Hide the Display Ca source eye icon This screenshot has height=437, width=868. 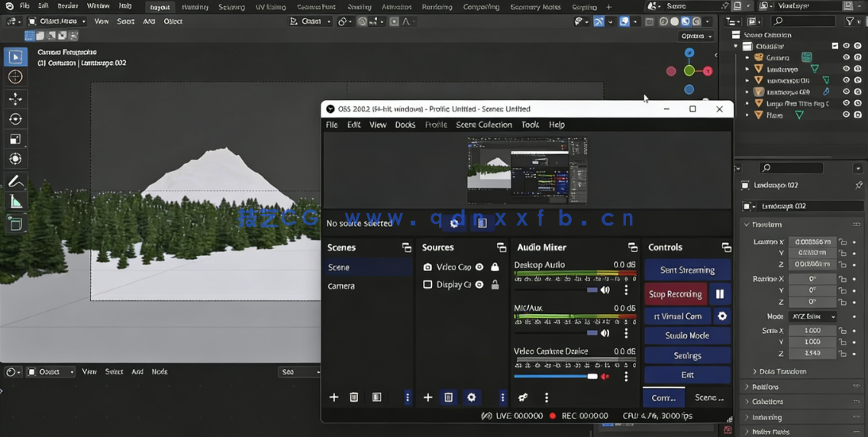coord(479,285)
